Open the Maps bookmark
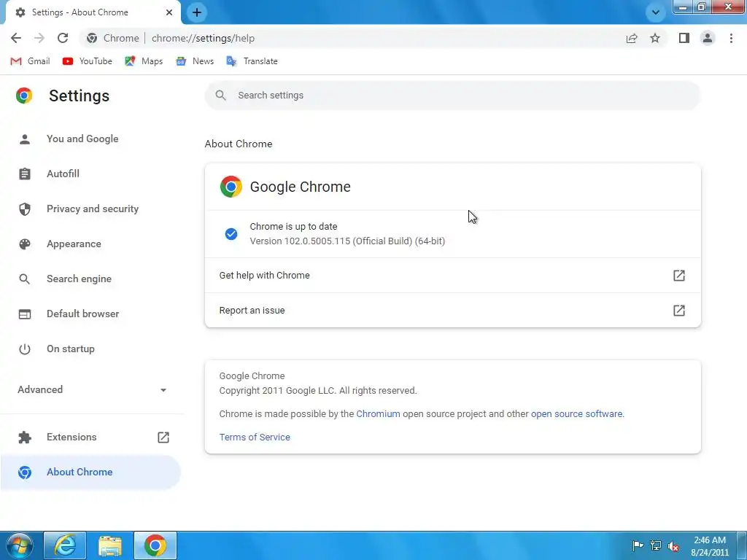Viewport: 747px width, 560px height. coord(144,61)
